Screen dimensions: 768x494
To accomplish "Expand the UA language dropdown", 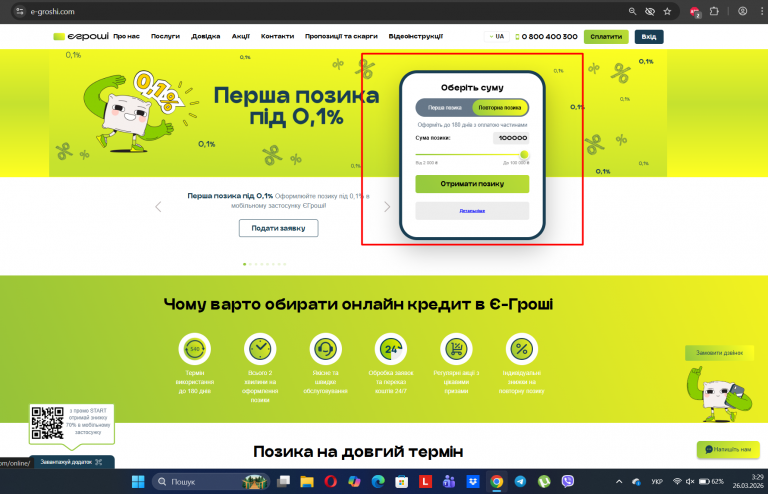I will coord(497,36).
